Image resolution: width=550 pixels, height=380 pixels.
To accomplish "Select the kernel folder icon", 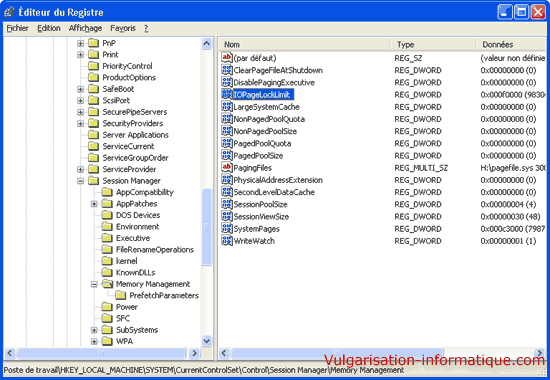I will pos(107,261).
